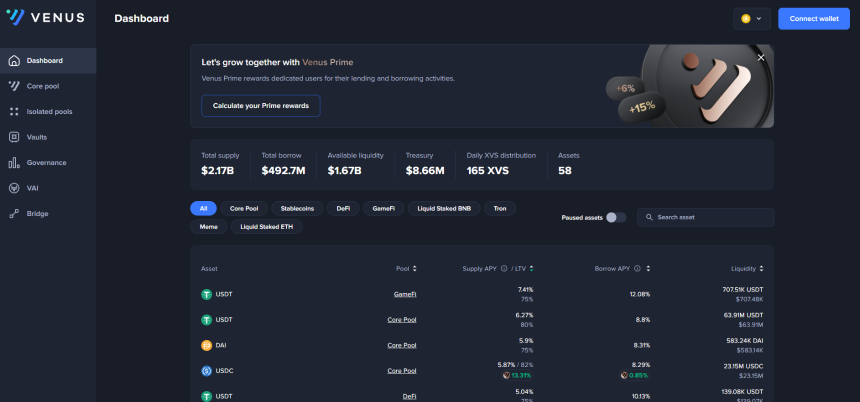Open the GameFi pool link
The width and height of the screenshot is (860, 402).
tap(405, 295)
